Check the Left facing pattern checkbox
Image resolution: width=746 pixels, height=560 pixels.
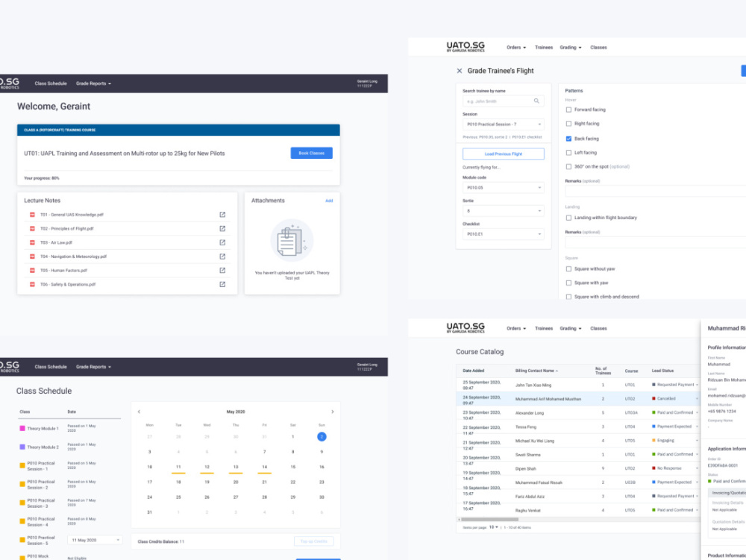568,153
